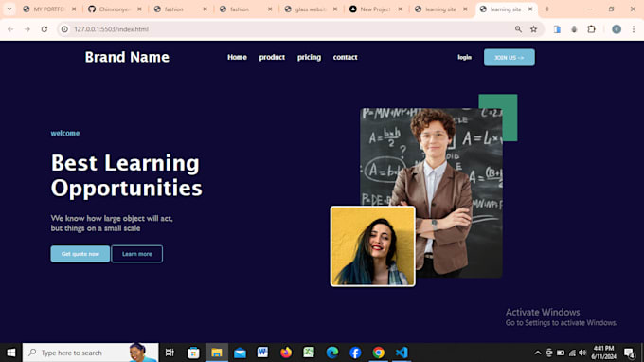This screenshot has height=362, width=644.
Task: Open the clock and date panel
Action: pyautogui.click(x=604, y=353)
